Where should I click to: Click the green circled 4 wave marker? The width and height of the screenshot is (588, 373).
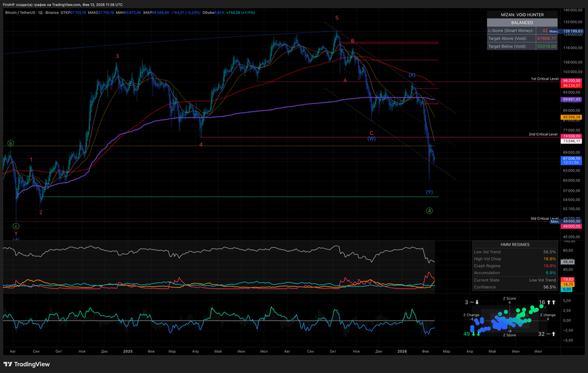pyautogui.click(x=430, y=211)
